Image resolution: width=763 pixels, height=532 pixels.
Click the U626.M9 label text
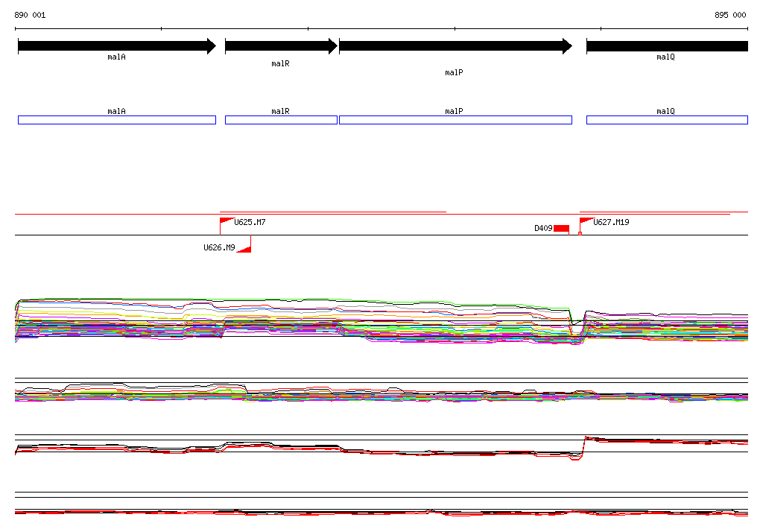click(x=220, y=248)
